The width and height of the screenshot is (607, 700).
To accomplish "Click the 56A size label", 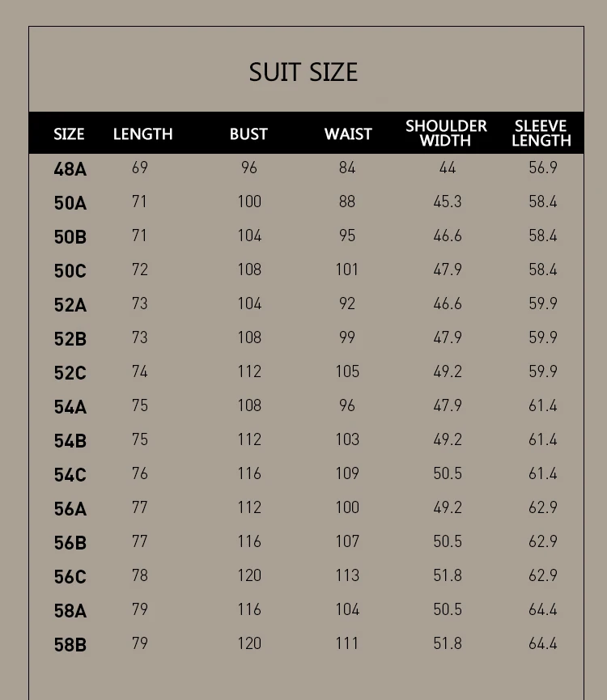I will tap(70, 509).
